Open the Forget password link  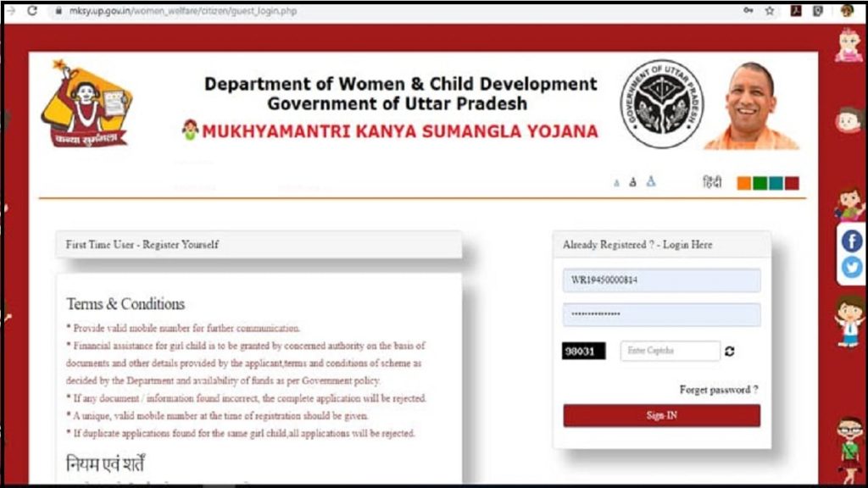(719, 390)
